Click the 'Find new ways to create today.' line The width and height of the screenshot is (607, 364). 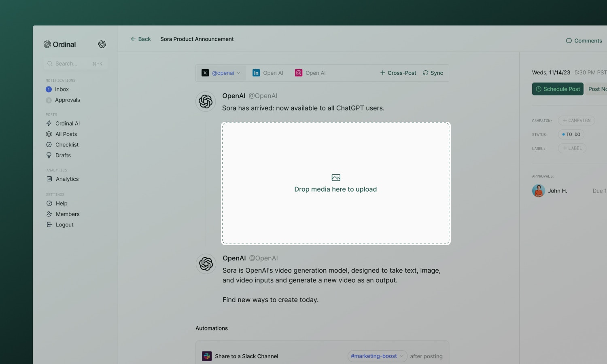[x=270, y=300]
